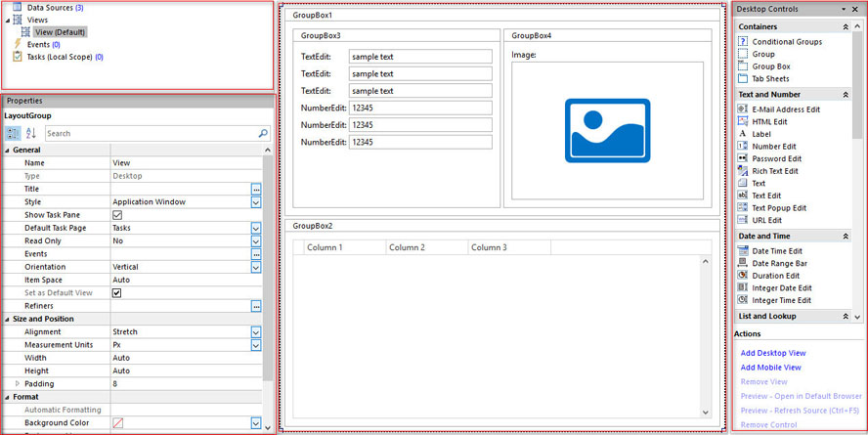Click the Add Mobile View link
The width and height of the screenshot is (868, 435).
770,367
